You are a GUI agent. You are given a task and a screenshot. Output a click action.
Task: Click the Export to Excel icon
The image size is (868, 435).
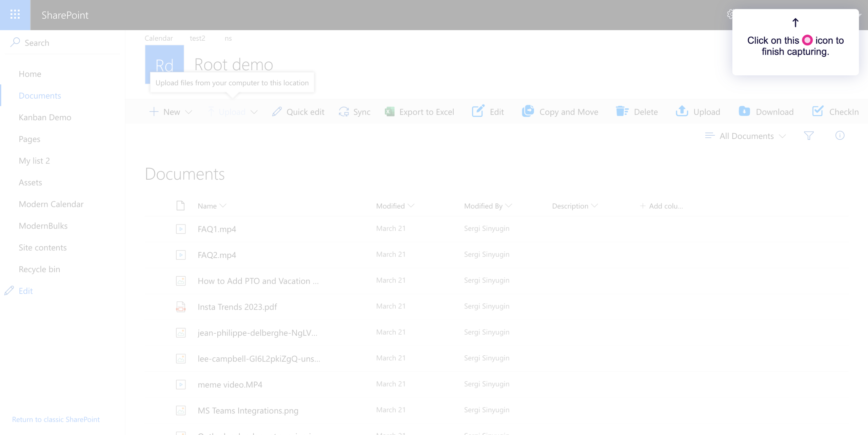pos(390,112)
